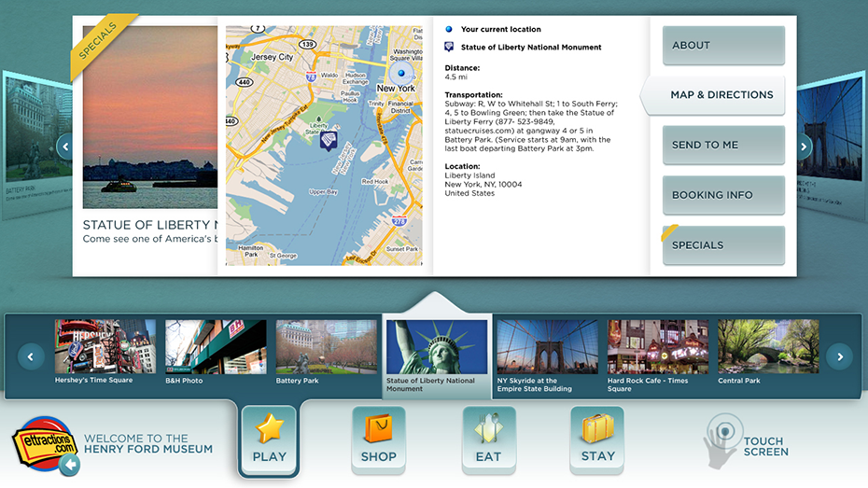The image size is (868, 488).
Task: Click 'WELCOME TO THE HENRY FORD MUSEUM' text
Action: pos(148,444)
